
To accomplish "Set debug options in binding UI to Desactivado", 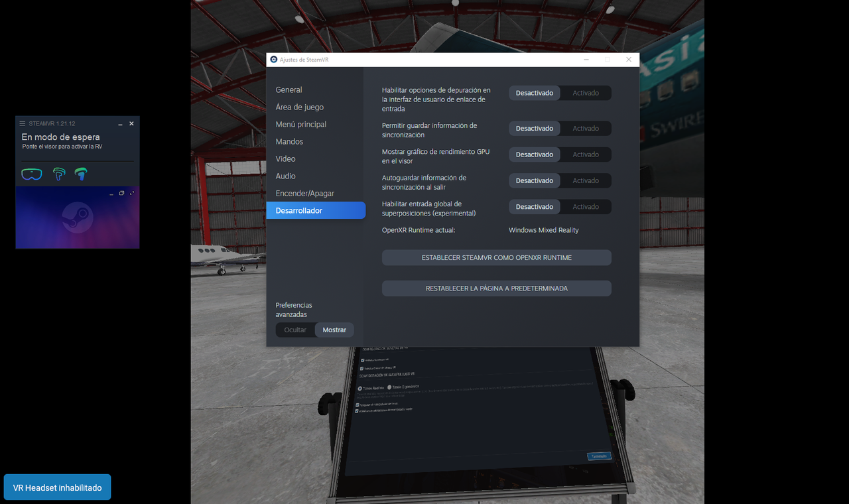I will pyautogui.click(x=535, y=93).
